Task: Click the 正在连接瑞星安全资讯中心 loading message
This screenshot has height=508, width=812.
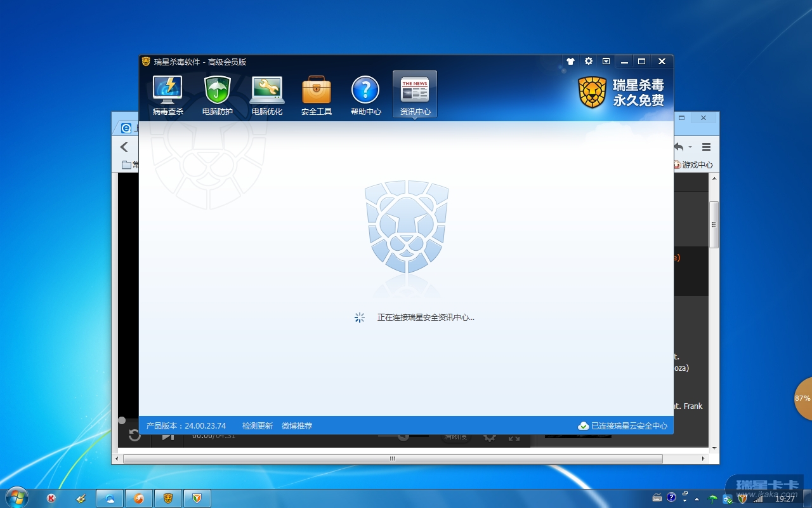Action: coord(426,317)
